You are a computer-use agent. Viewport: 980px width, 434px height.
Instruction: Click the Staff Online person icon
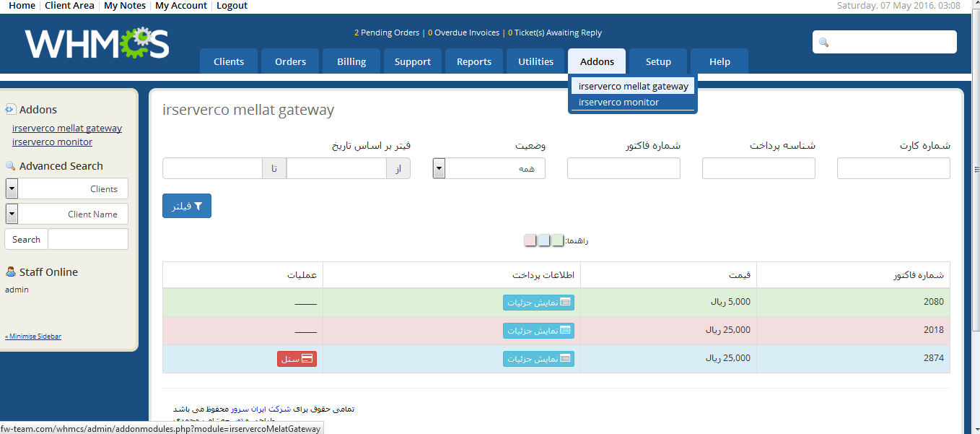[10, 272]
